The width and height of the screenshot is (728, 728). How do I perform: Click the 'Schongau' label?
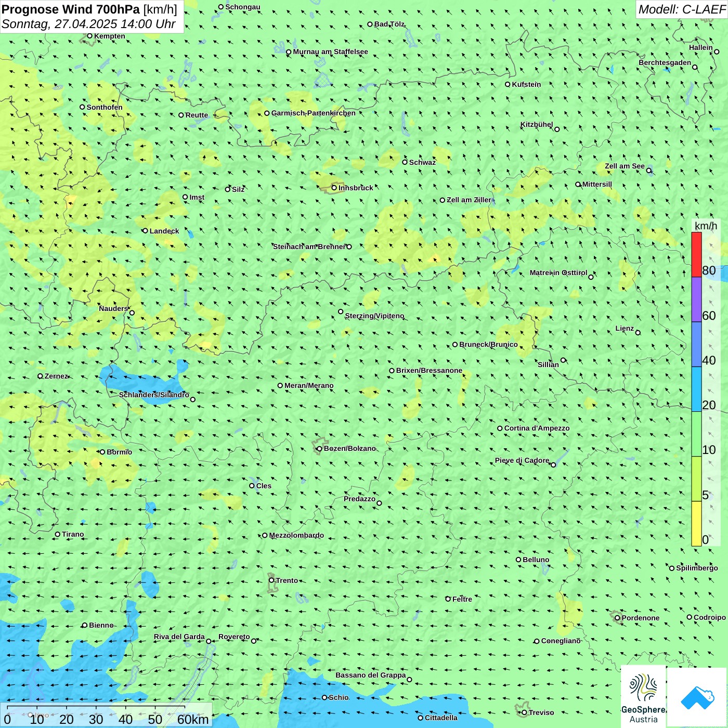click(242, 7)
